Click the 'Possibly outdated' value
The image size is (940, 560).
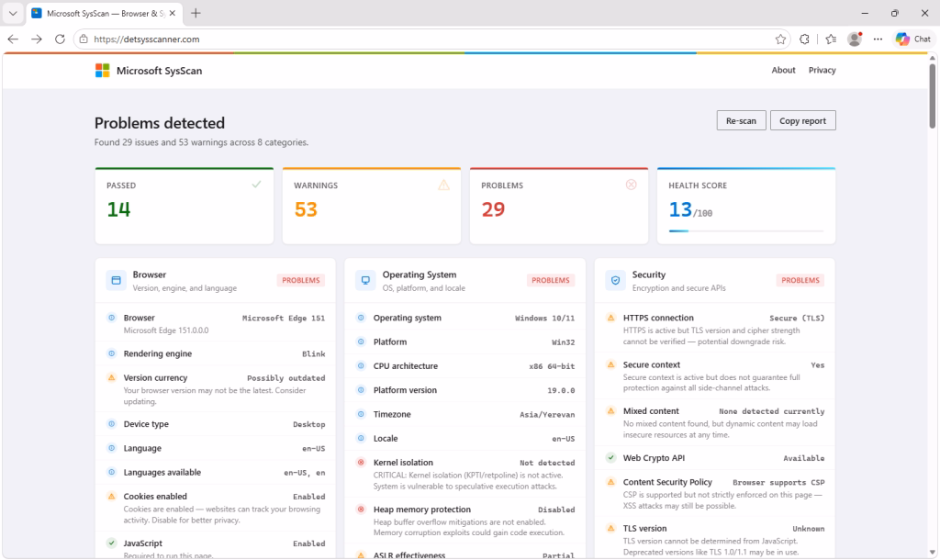coord(286,378)
